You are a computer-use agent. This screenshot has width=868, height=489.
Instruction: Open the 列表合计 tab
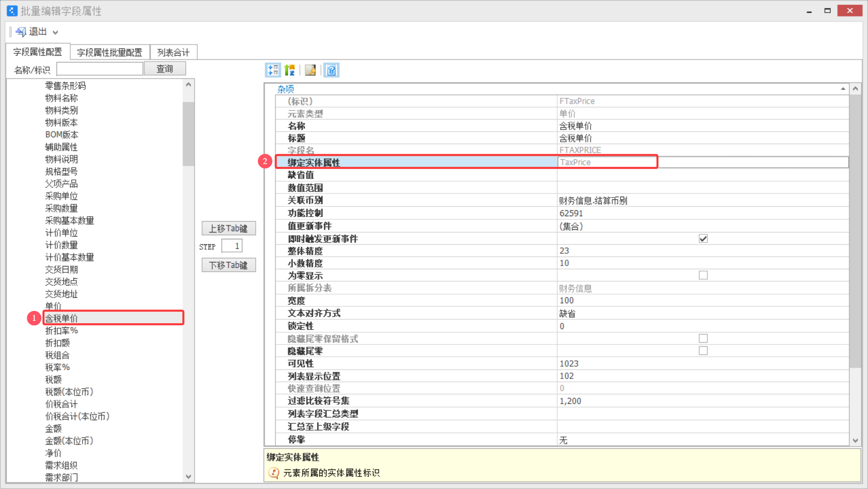173,53
